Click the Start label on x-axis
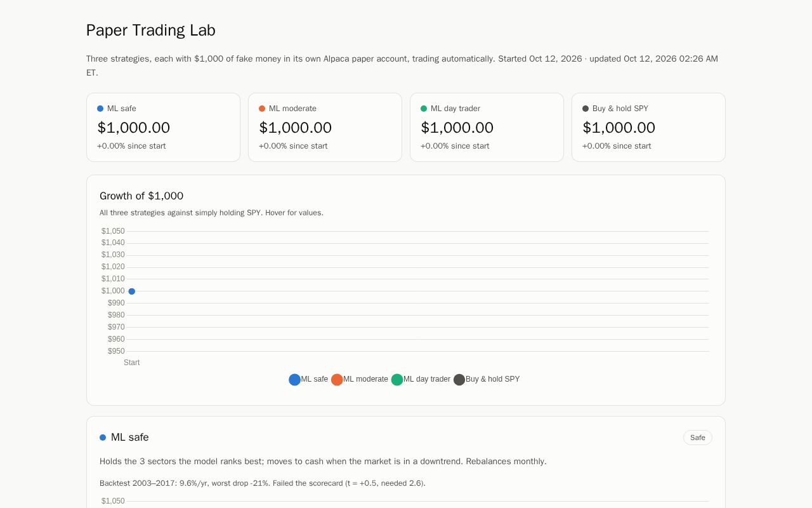 coord(132,363)
